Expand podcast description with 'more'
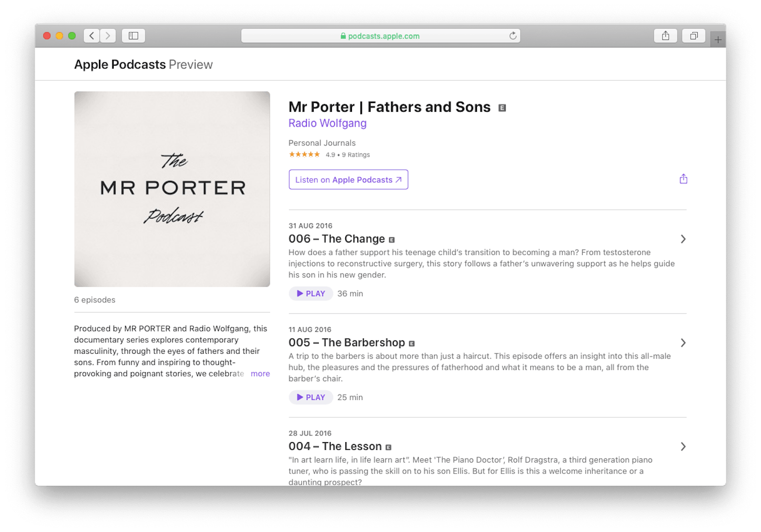Screen dimensions: 761x532 [260, 374]
